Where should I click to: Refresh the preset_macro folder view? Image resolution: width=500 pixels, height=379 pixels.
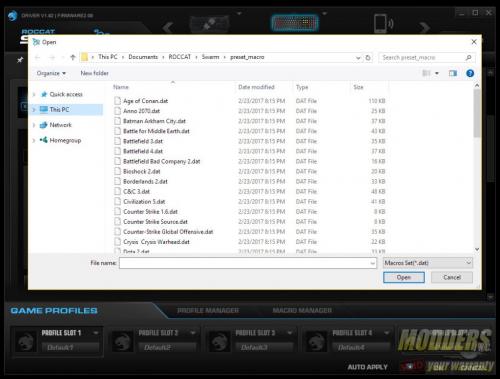tap(368, 57)
